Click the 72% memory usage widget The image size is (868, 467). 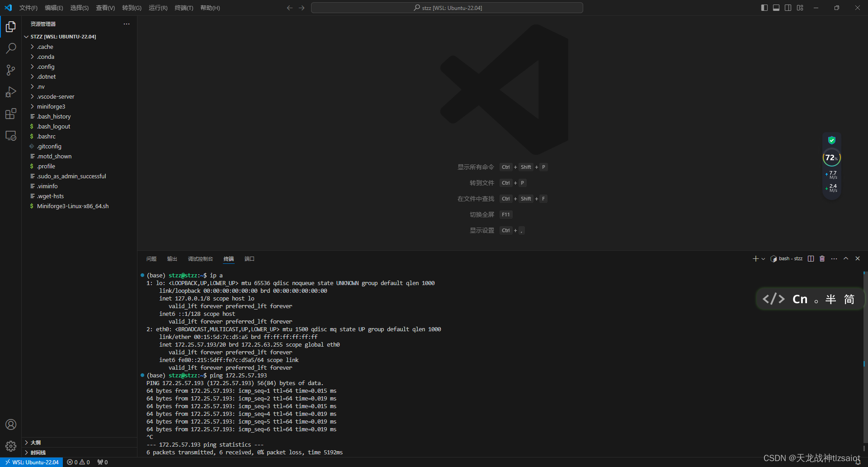pyautogui.click(x=831, y=157)
